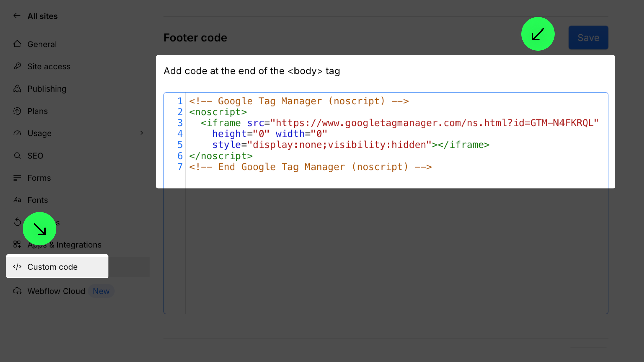The height and width of the screenshot is (362, 644).
Task: Select the Custom code </> icon
Action: [x=17, y=267]
